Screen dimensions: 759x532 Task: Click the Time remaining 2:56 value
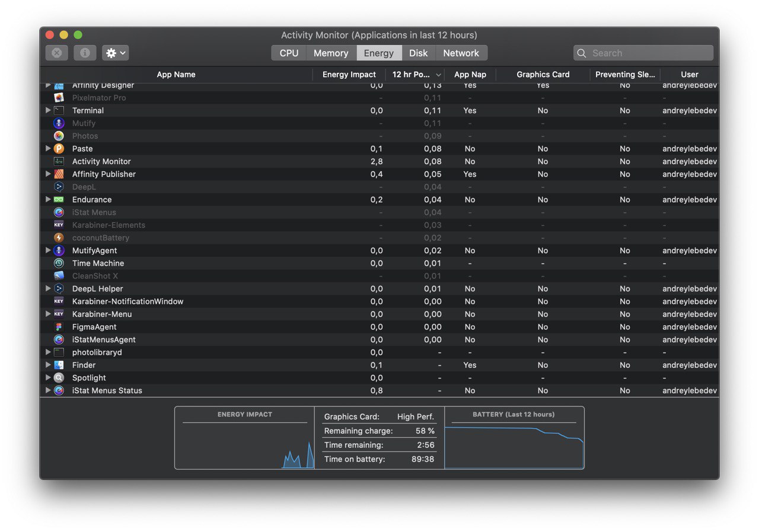[425, 445]
